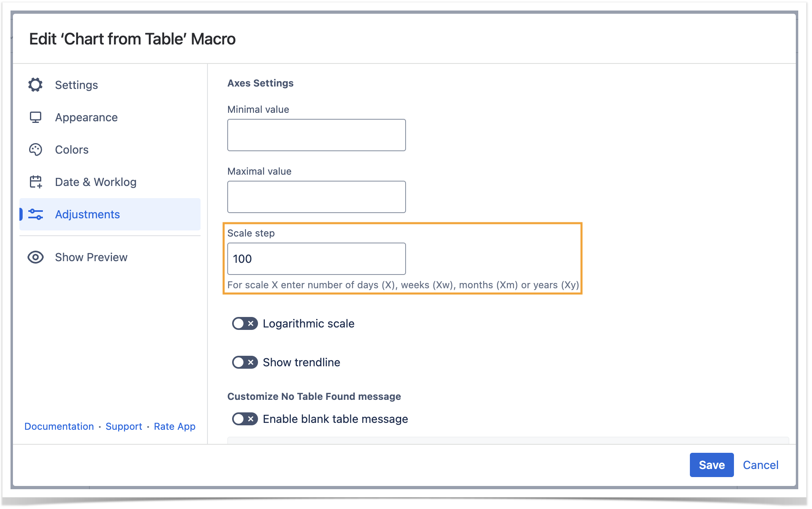Open the Support link
The image size is (812, 509).
tap(124, 427)
